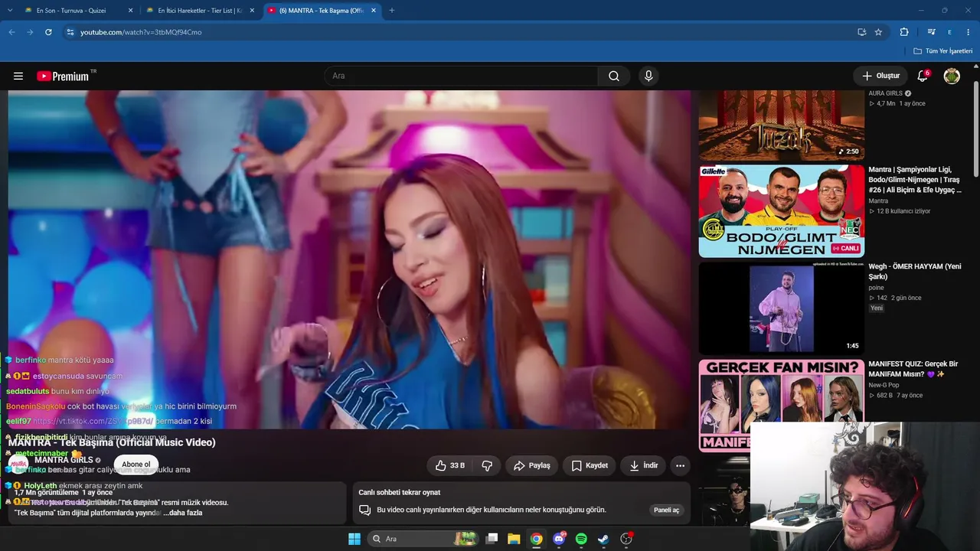Save the video with Kaydet
Screen dimensions: 980x551
coord(590,465)
